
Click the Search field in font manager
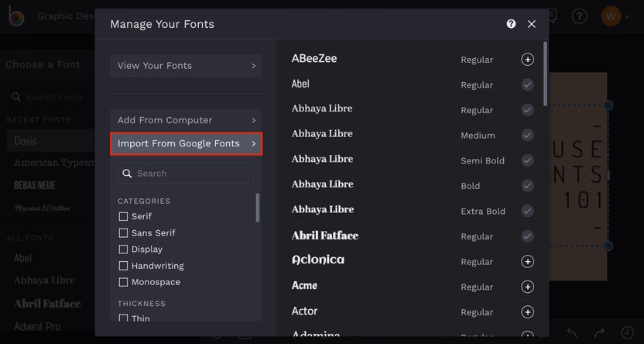(186, 174)
